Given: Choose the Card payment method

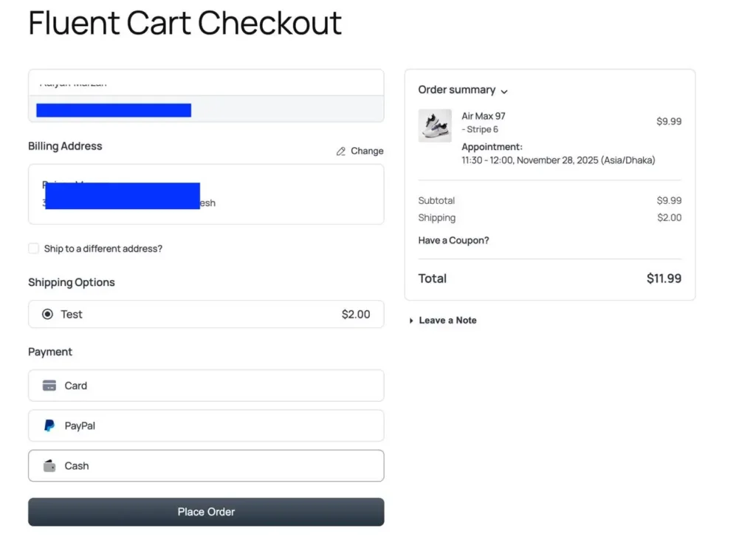Looking at the screenshot, I should 206,386.
